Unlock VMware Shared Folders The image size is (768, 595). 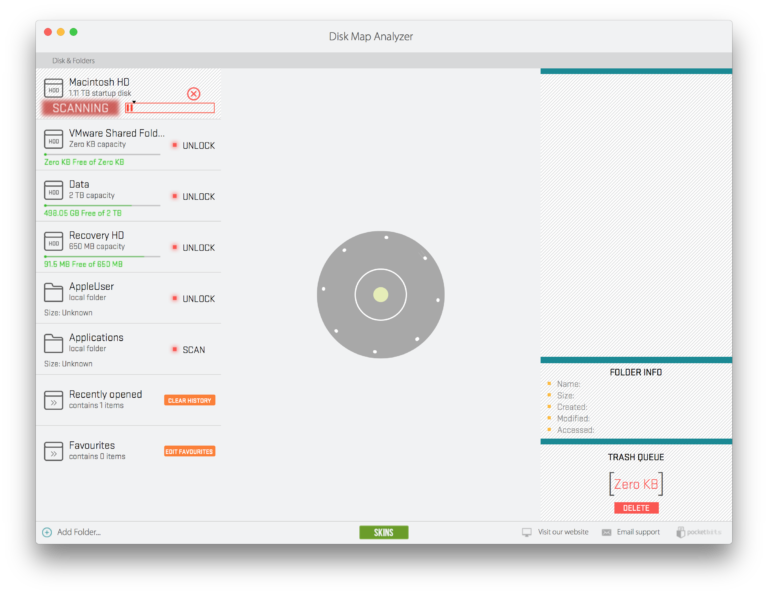click(x=198, y=145)
